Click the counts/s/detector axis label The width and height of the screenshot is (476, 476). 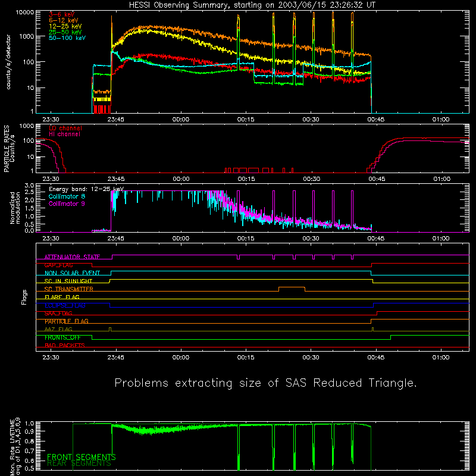[x=8, y=62]
